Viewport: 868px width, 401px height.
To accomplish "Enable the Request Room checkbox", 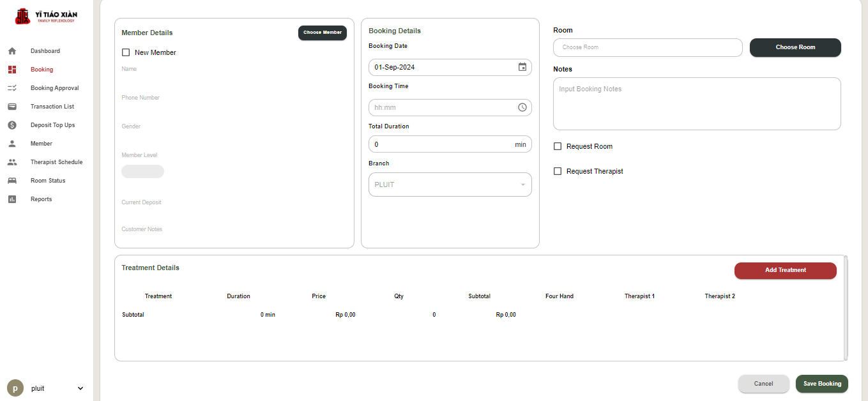I will click(x=558, y=146).
